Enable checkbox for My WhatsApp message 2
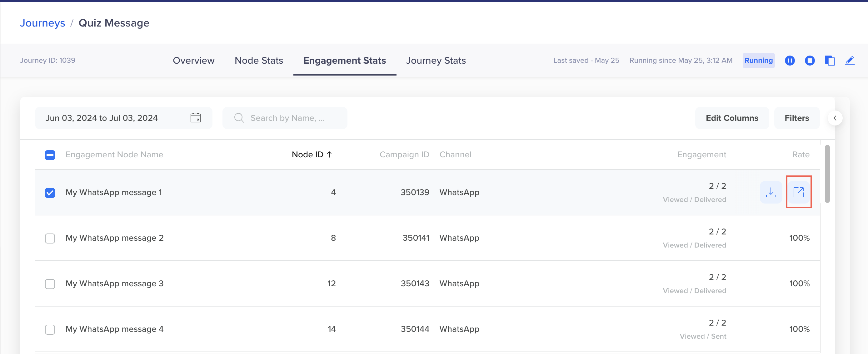 pos(50,238)
